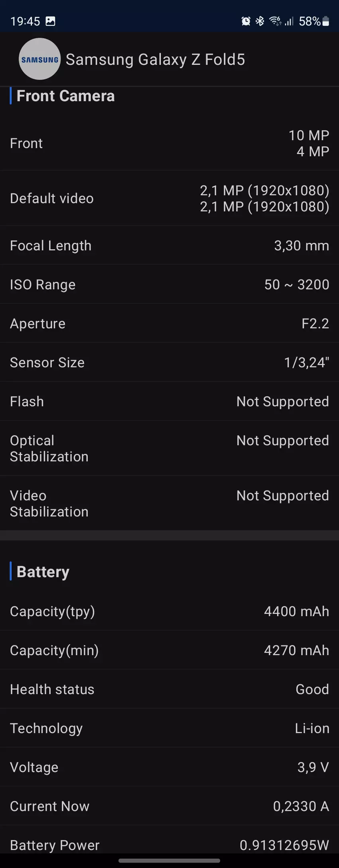Tap the alarm clock status icon

coord(246,21)
